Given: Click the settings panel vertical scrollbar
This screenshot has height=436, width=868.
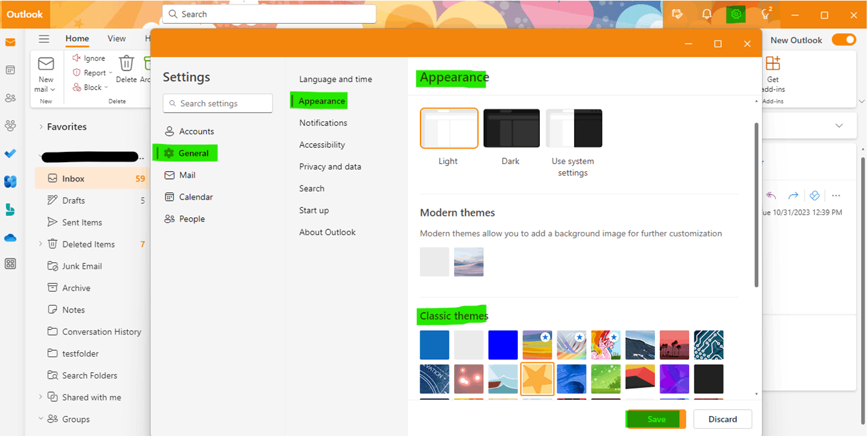Looking at the screenshot, I should point(756,204).
